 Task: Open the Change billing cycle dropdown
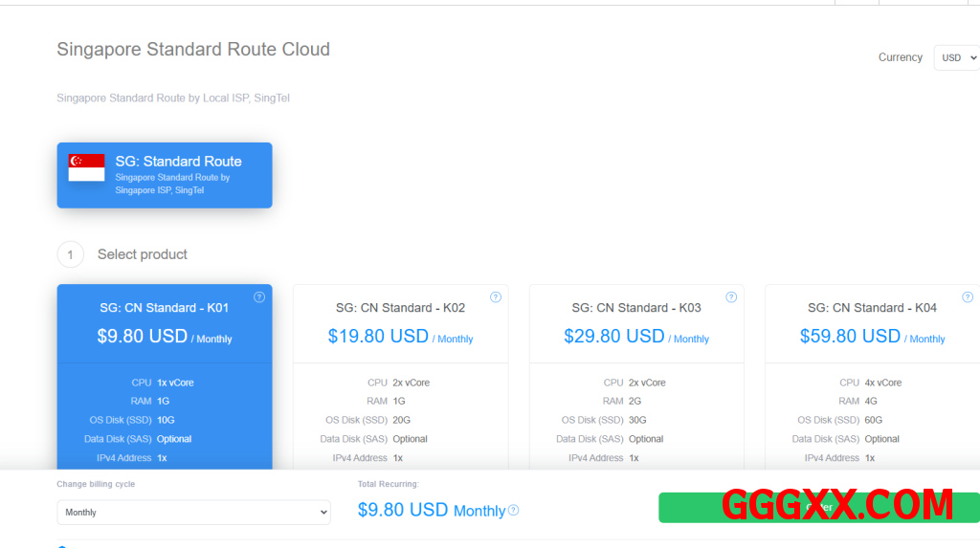pyautogui.click(x=193, y=513)
